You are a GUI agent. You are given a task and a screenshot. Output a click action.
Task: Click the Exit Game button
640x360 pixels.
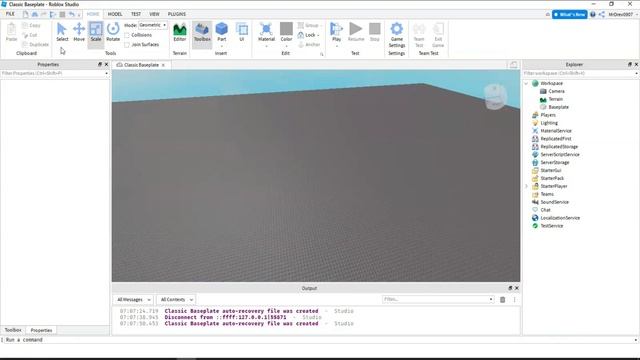click(x=438, y=35)
